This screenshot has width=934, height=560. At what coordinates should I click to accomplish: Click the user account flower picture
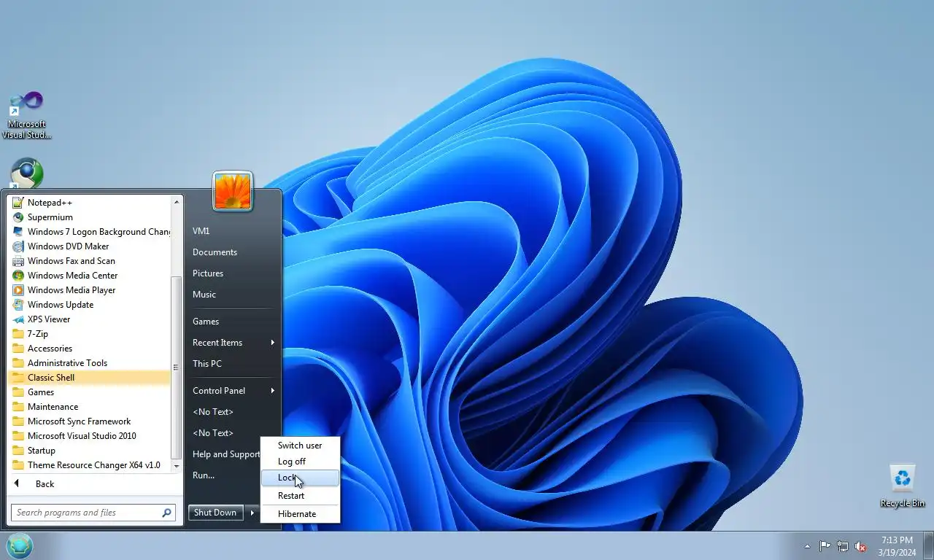233,191
